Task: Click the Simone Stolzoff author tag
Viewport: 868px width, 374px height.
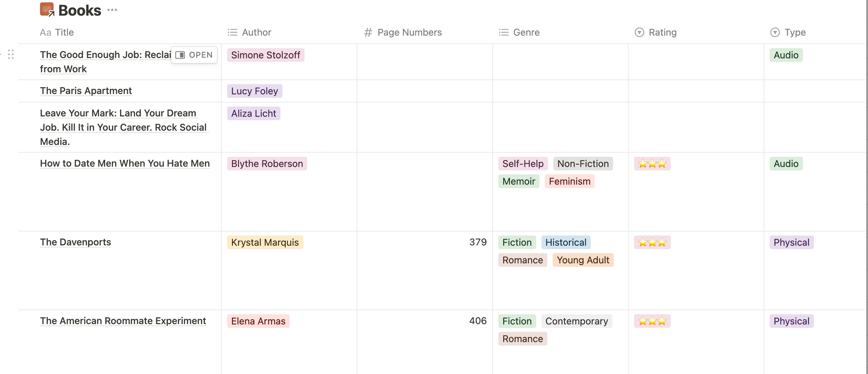Action: point(265,55)
